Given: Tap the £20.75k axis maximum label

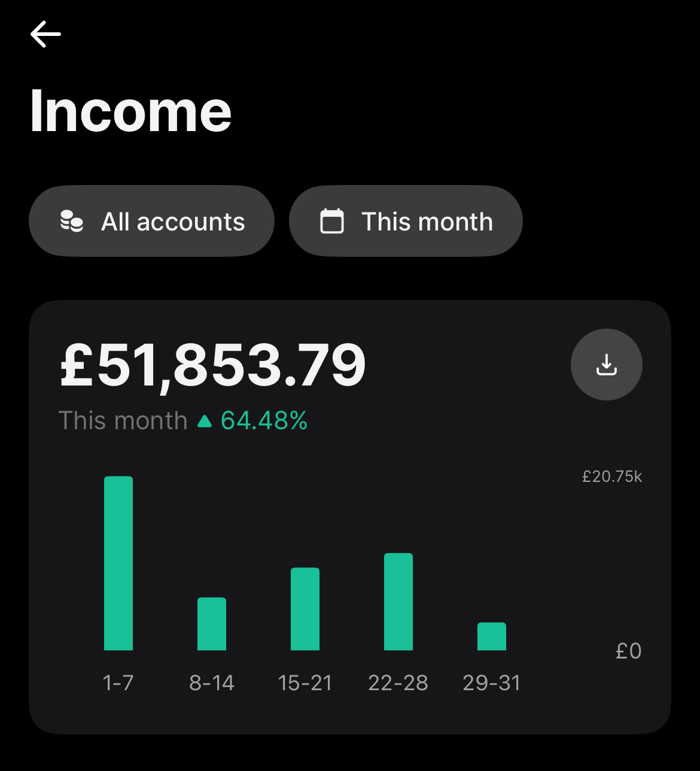Looking at the screenshot, I should pyautogui.click(x=611, y=476).
